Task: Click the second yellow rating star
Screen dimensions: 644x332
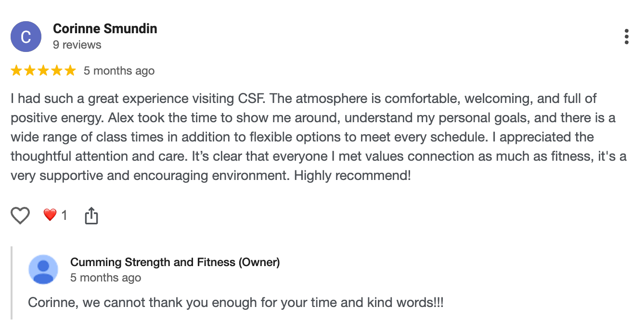Action: [30, 71]
